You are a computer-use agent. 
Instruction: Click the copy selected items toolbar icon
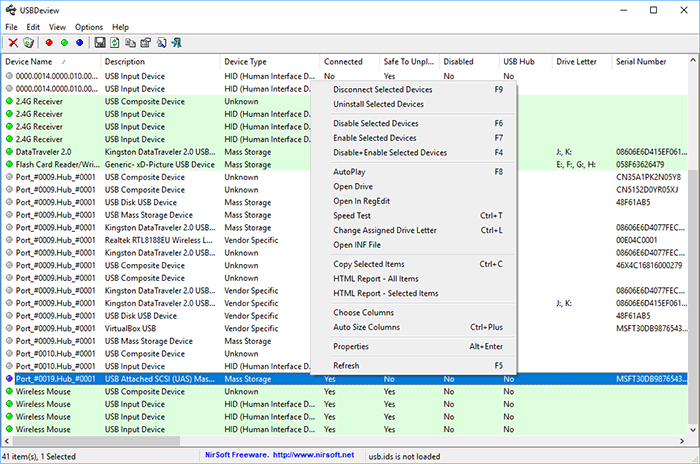[x=131, y=43]
